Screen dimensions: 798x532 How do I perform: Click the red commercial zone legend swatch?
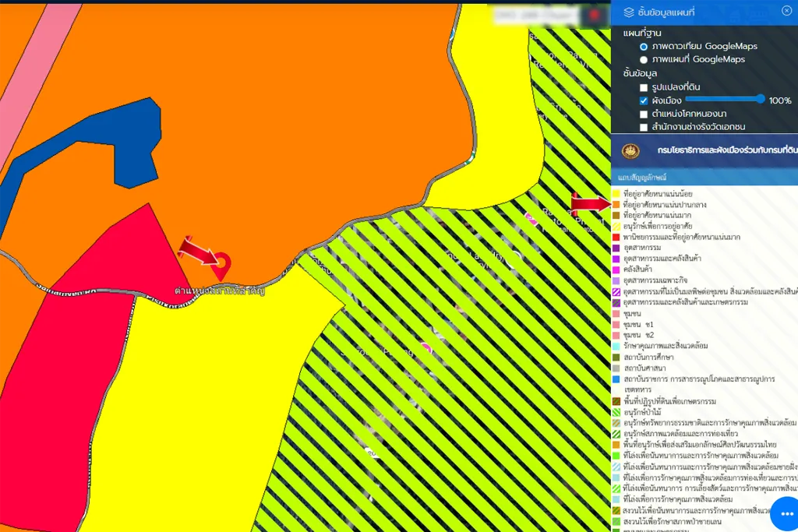[616, 236]
